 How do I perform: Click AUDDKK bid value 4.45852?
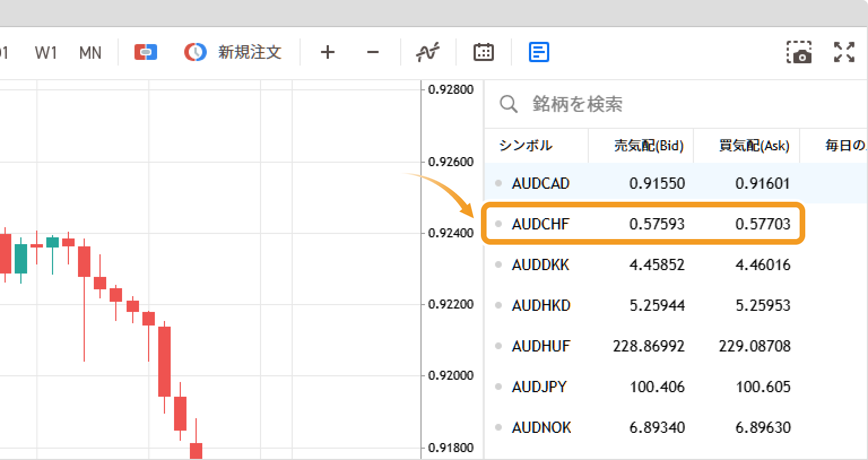[657, 264]
